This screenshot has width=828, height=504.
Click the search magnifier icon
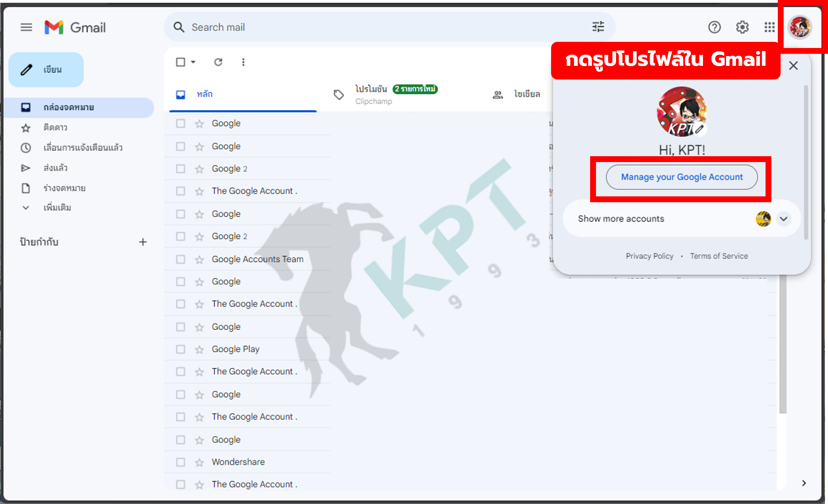pos(179,27)
